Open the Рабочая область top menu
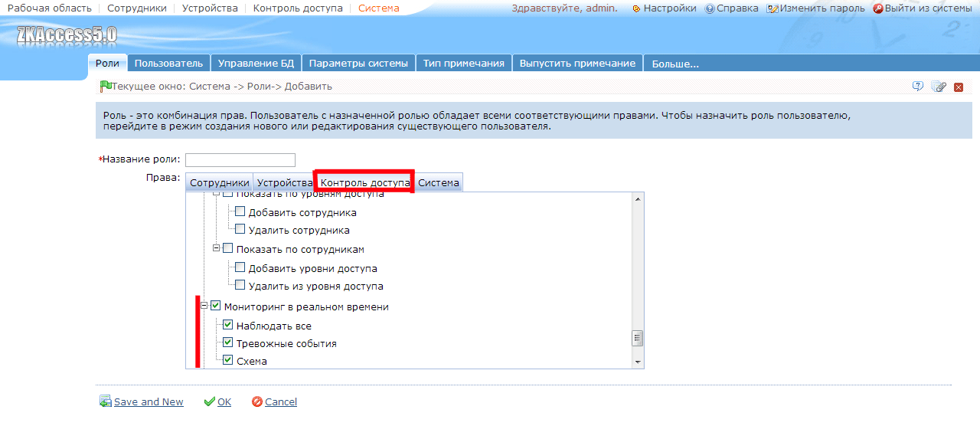 pos(50,8)
